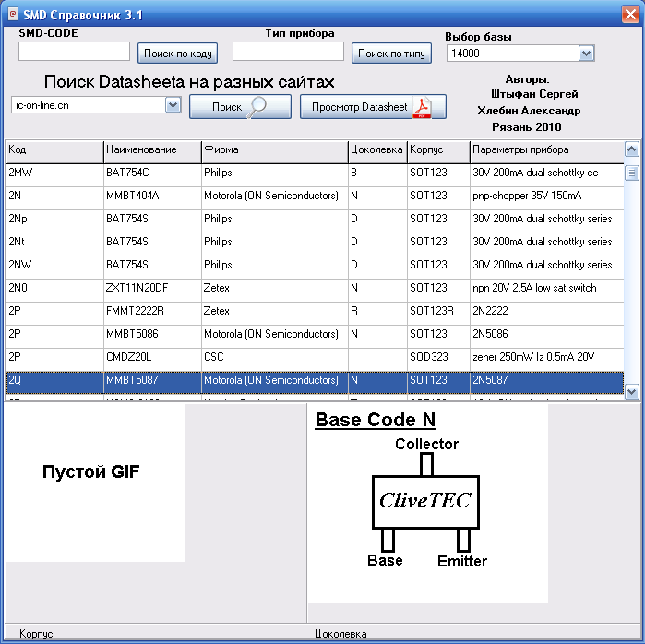Click the Цоколевка column header
Viewport: 645px width, 644px height.
tap(377, 150)
